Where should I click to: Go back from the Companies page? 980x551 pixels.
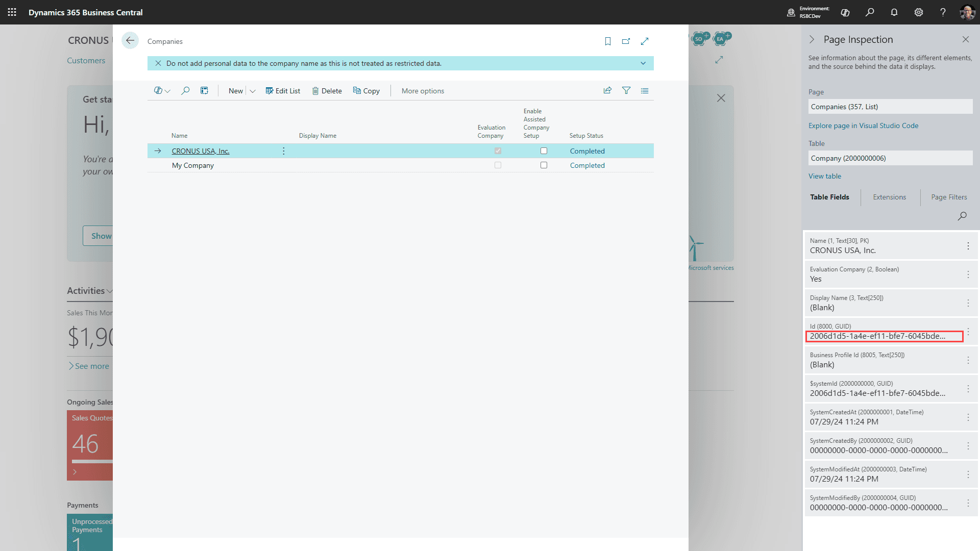point(130,41)
